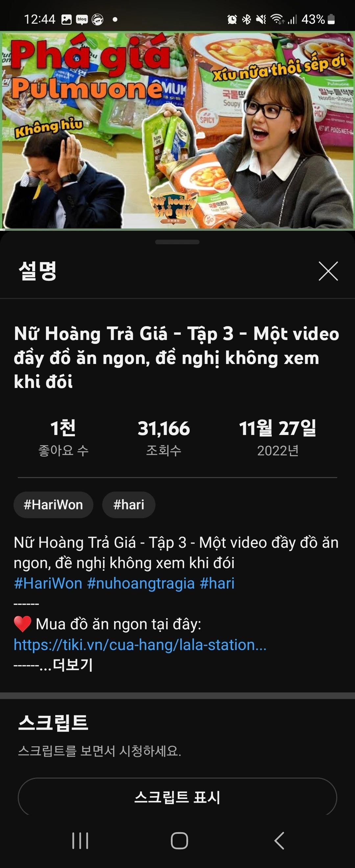Tap the Android home button
The image size is (355, 868).
tap(179, 840)
